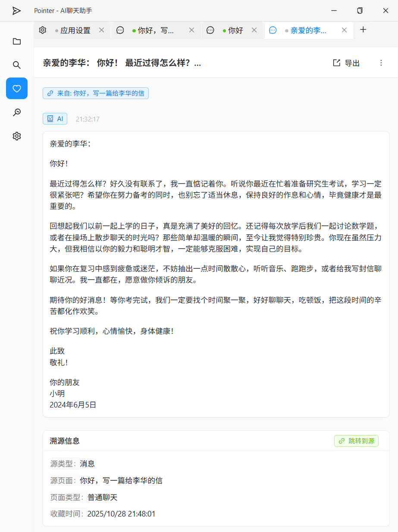Open search from the sidebar magnifier icon
Screen dimensions: 398x532
pos(16,65)
